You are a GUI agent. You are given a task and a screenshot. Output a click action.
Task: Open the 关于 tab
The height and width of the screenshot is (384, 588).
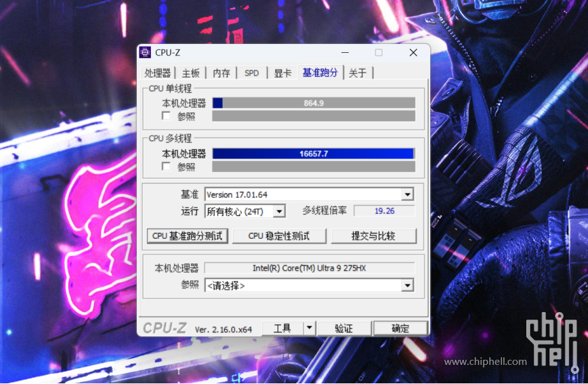coord(358,73)
